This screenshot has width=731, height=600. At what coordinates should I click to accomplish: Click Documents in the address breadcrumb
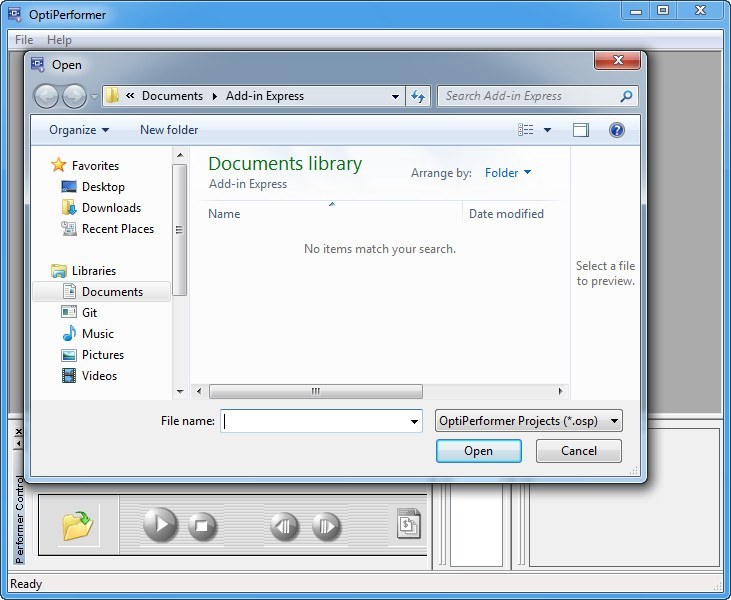click(172, 96)
